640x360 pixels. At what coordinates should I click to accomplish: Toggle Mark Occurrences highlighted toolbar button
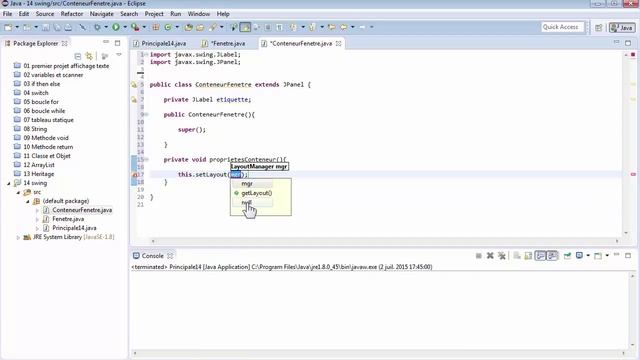tap(245, 27)
